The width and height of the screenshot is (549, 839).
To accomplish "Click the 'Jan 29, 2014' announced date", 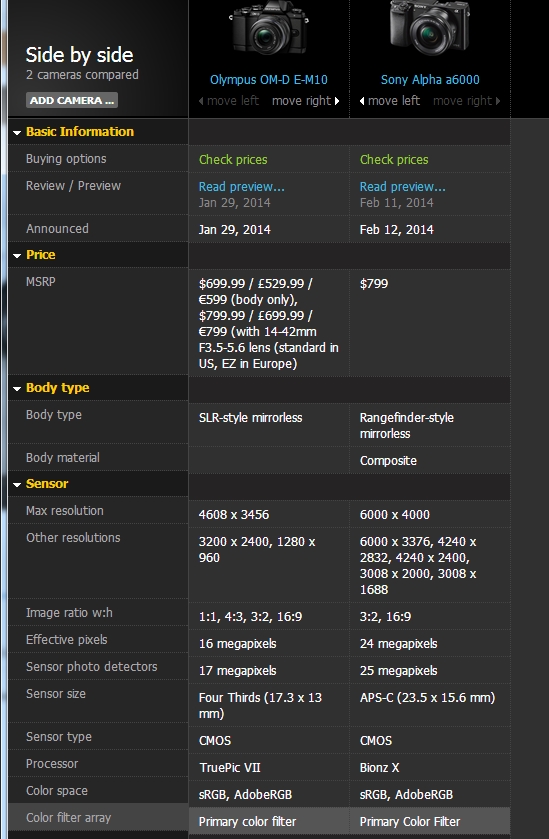I will (x=234, y=230).
